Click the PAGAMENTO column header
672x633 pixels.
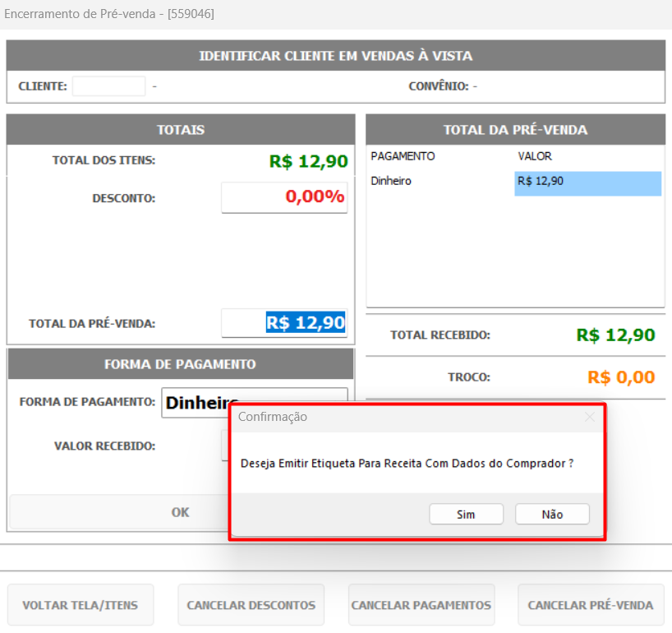click(x=403, y=156)
